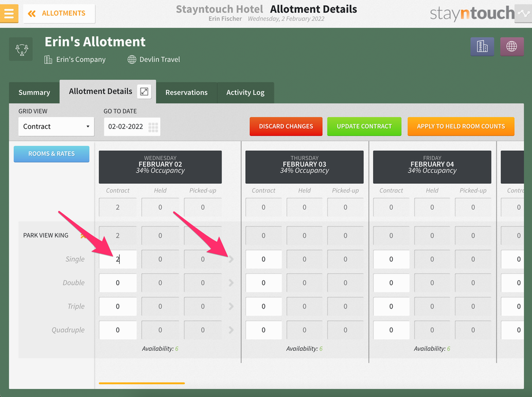532x397 pixels.
Task: Click the allotment group icon
Action: 21,50
